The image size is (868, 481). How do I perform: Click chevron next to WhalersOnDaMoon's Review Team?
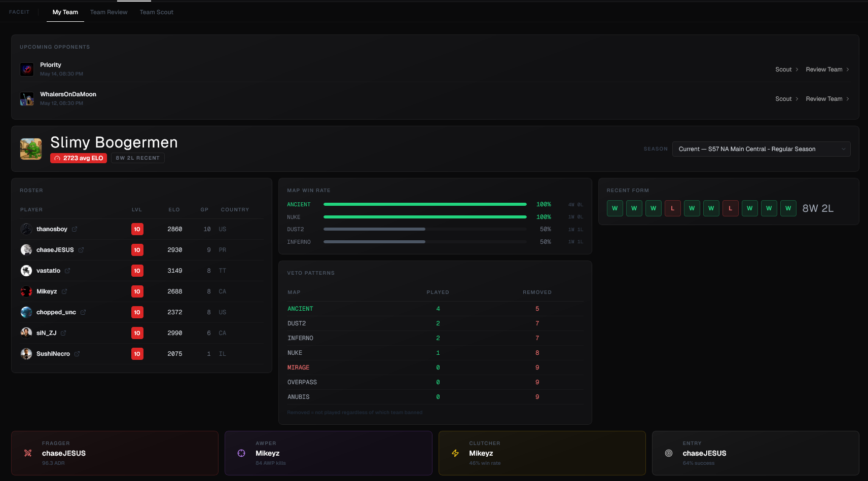(x=848, y=99)
